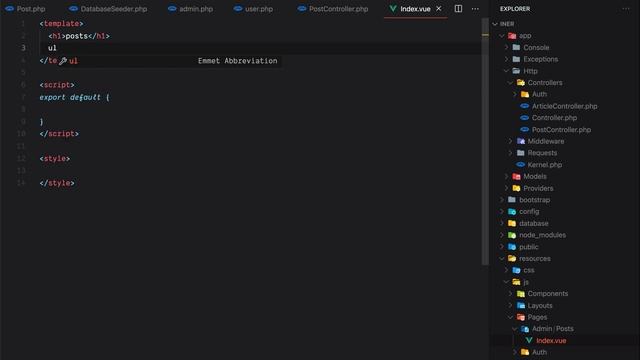The image size is (640, 360).
Task: Expand the Providers folder chevron
Action: click(506, 188)
